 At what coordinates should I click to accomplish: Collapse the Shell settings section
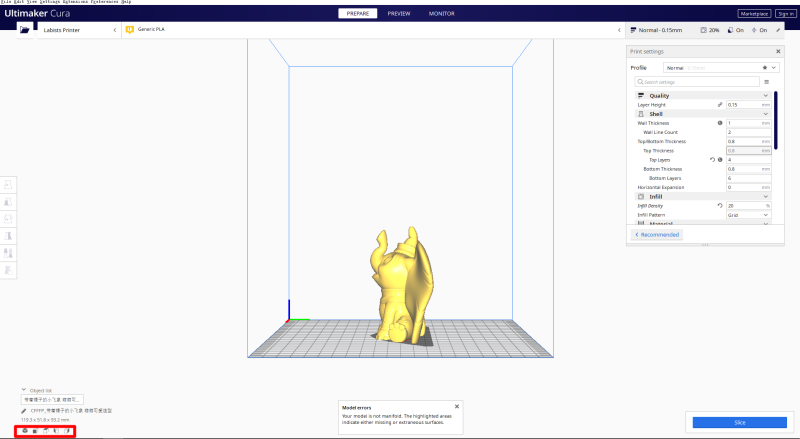coord(765,114)
